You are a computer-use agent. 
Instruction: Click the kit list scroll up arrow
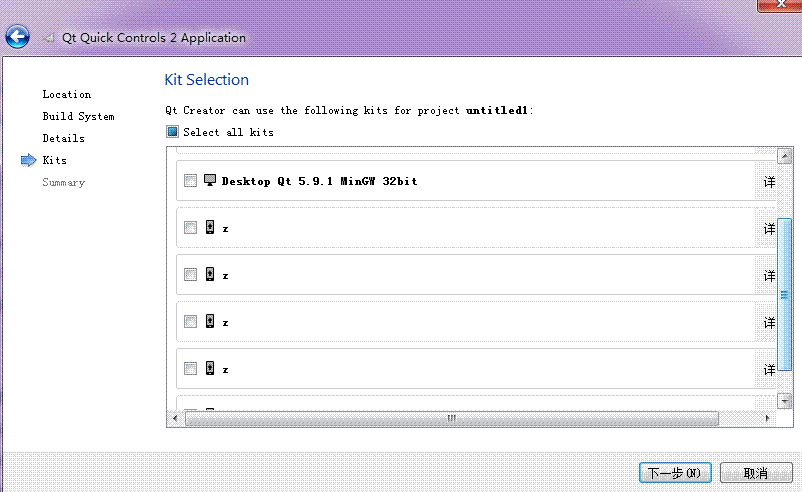point(785,155)
